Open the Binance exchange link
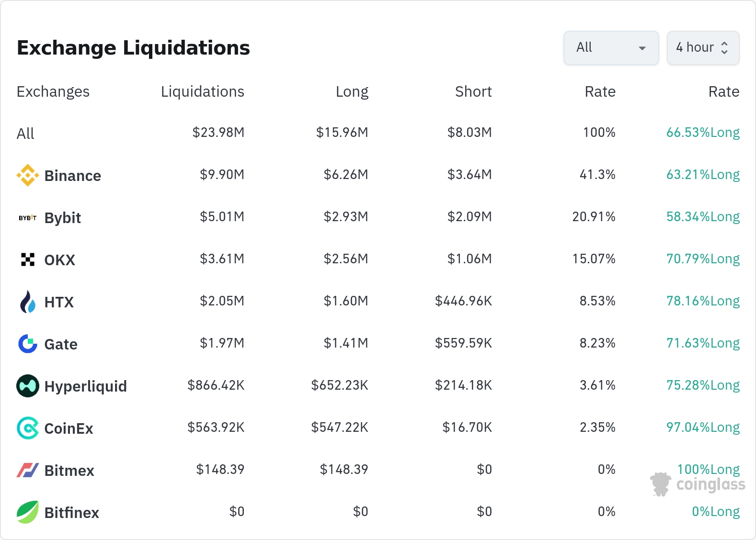 click(72, 176)
